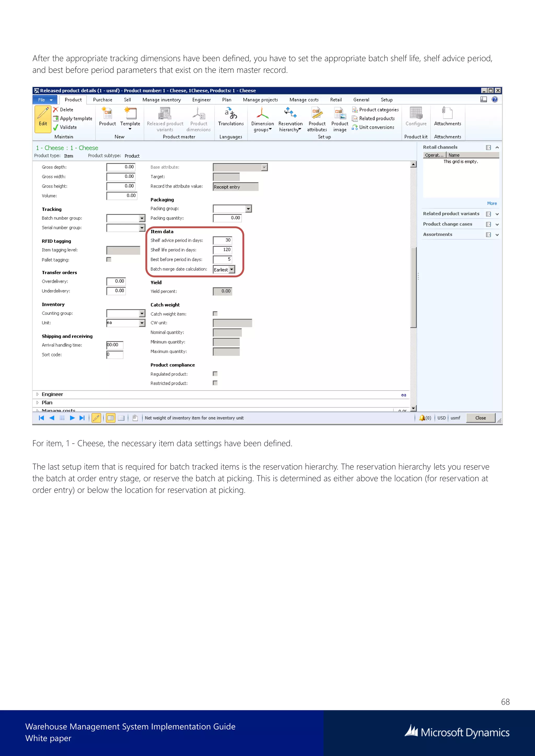The image size is (535, 756).
Task: Delete the product record with the Delete icon
Action: 63,110
